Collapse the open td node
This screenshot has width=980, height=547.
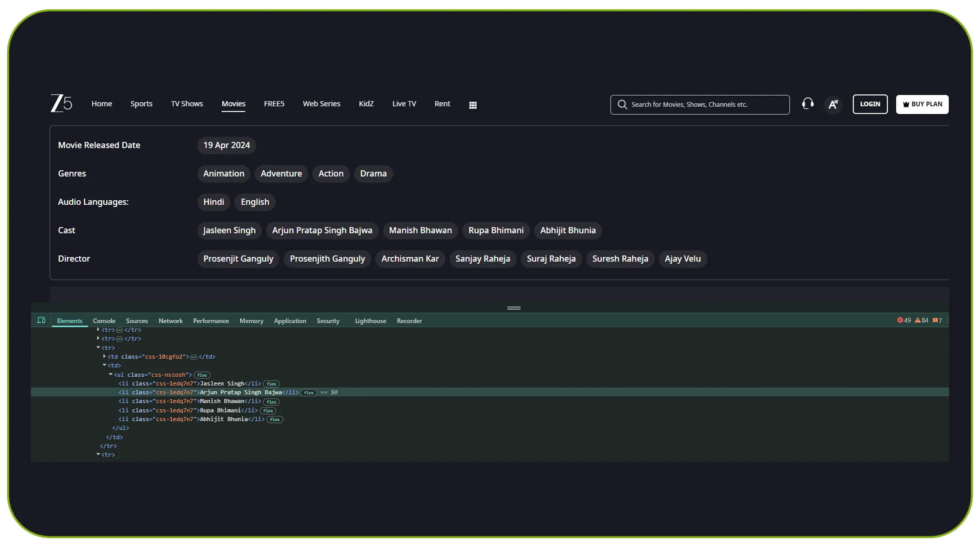[104, 365]
